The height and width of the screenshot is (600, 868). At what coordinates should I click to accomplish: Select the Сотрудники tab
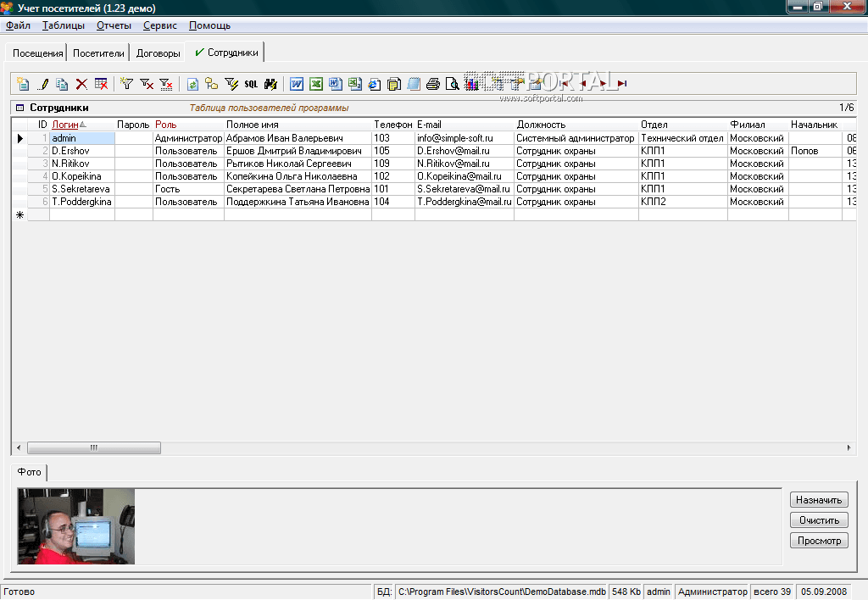click(x=225, y=53)
